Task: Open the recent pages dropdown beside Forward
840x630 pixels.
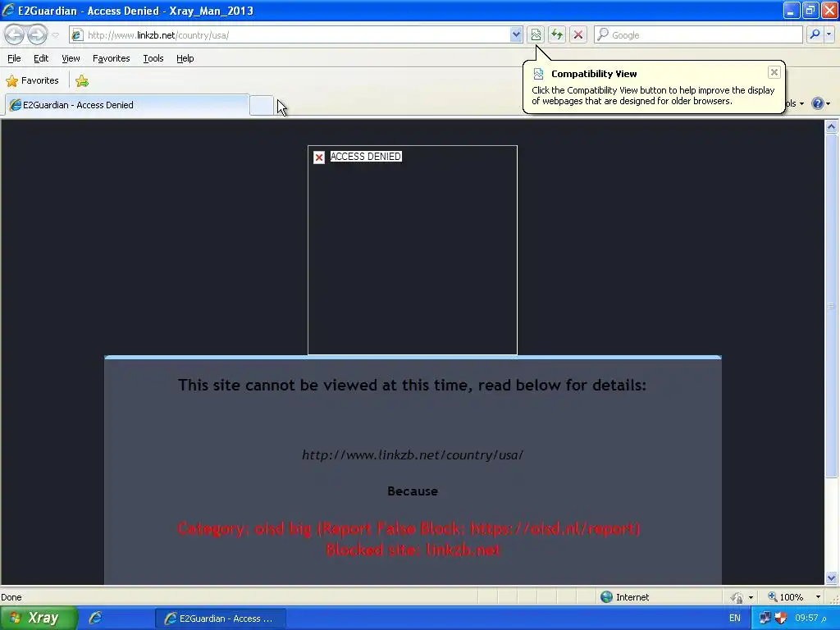Action: [x=55, y=35]
